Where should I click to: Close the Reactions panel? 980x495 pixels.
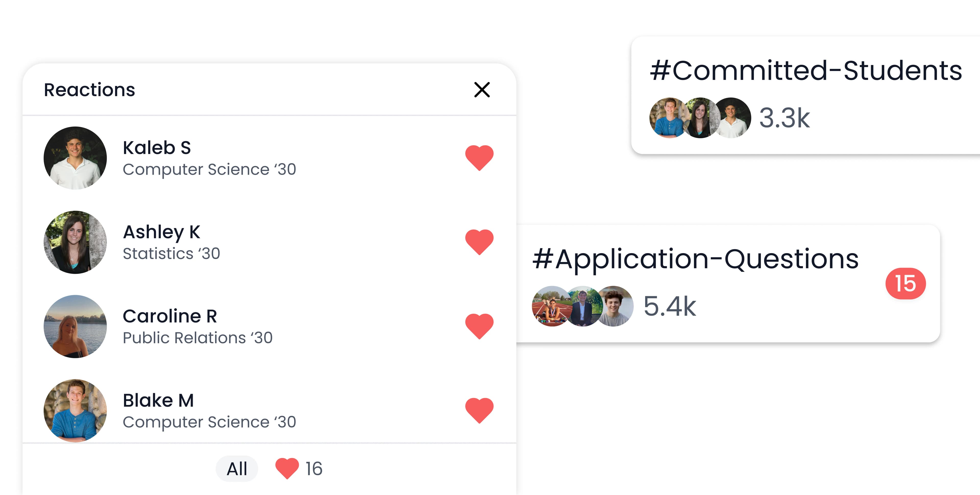click(482, 90)
